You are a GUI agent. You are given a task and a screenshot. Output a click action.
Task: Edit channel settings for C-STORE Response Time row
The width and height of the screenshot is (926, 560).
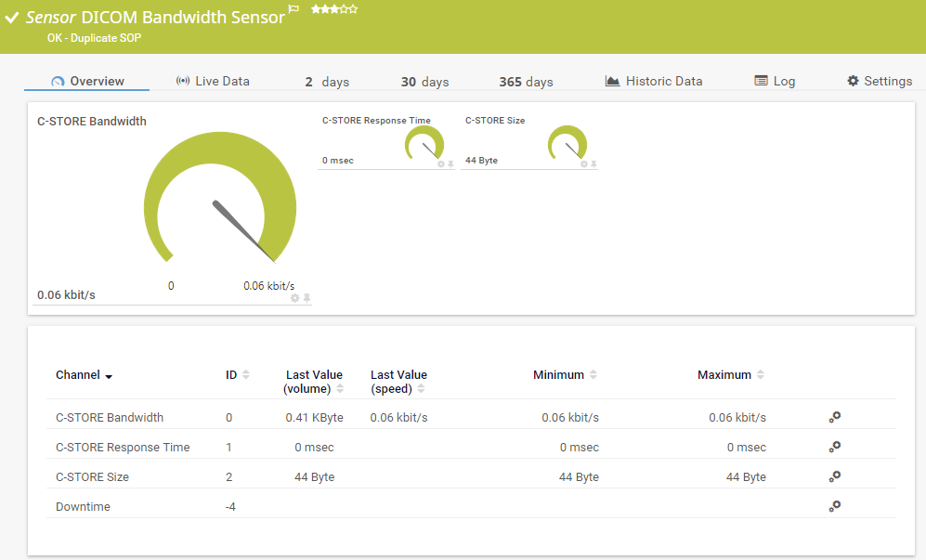click(x=834, y=447)
